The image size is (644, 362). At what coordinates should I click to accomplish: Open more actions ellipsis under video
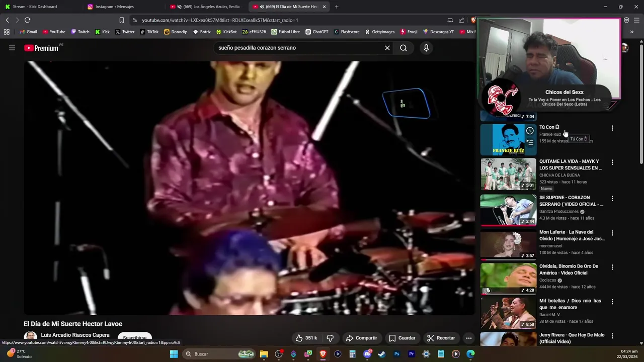click(x=468, y=338)
